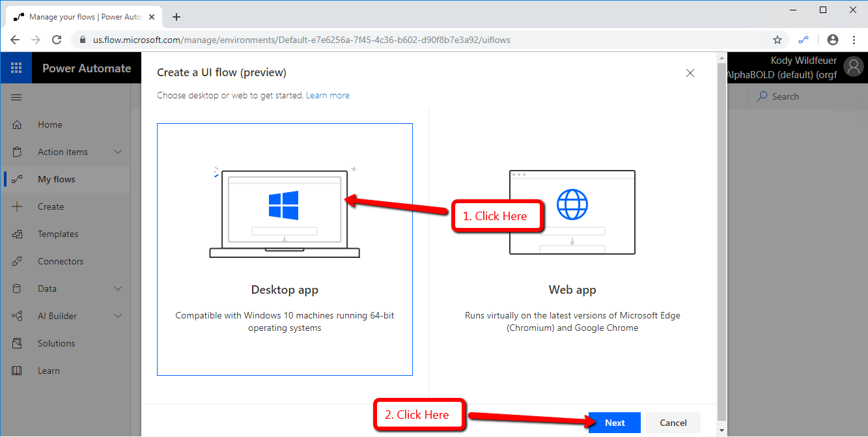This screenshot has height=437, width=868.
Task: Click the Cancel button
Action: point(673,423)
